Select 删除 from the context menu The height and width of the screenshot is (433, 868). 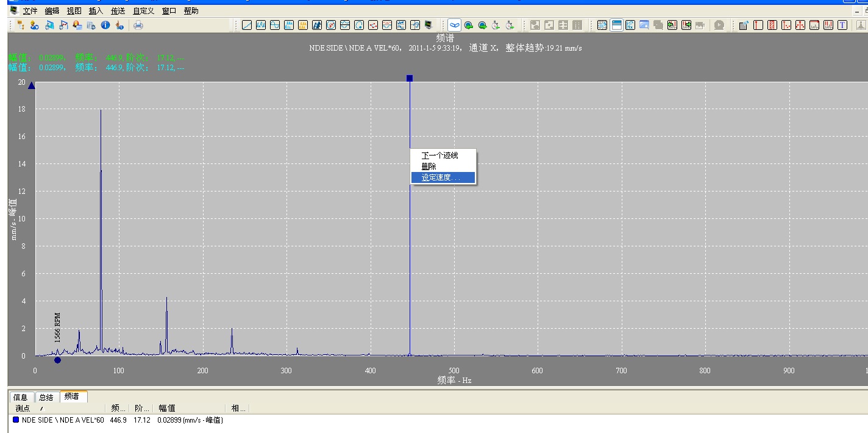pos(429,166)
